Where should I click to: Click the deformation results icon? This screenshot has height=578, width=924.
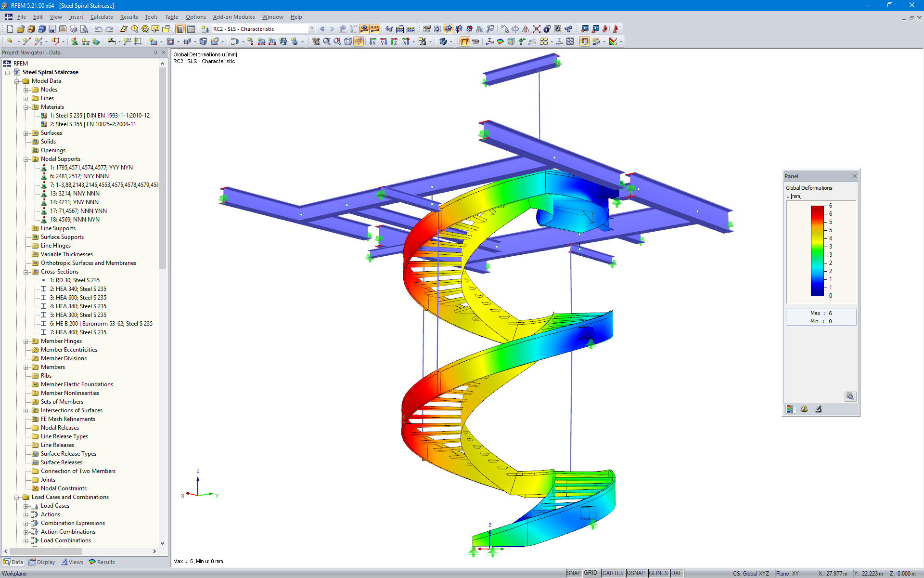tap(464, 41)
